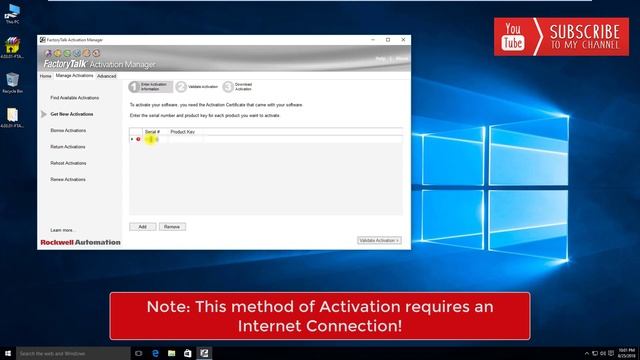
Task: Select Rehost Activations in sidebar
Action: (68, 163)
